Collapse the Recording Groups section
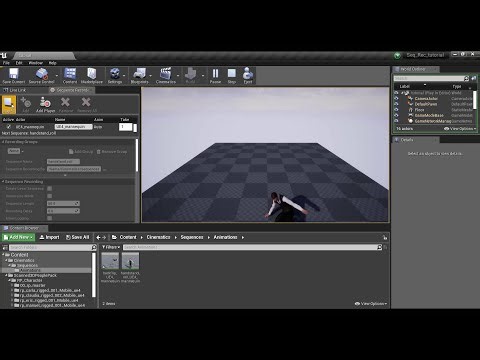 click(x=3, y=142)
